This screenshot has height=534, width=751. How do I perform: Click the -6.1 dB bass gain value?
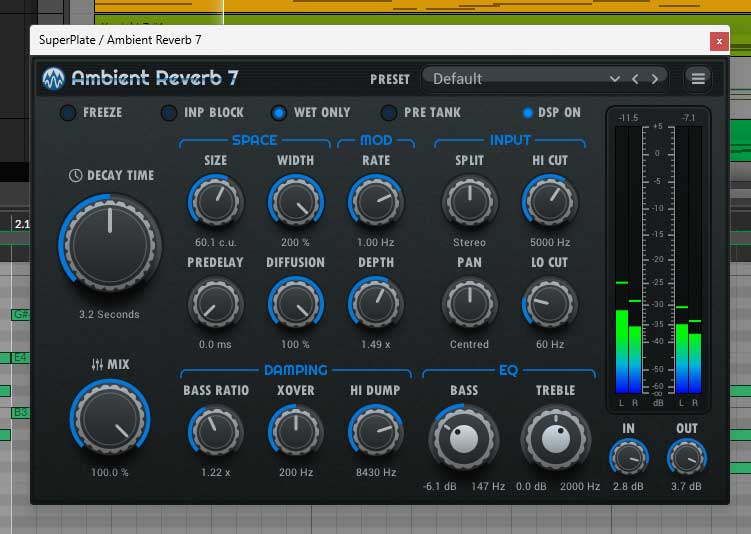click(440, 487)
